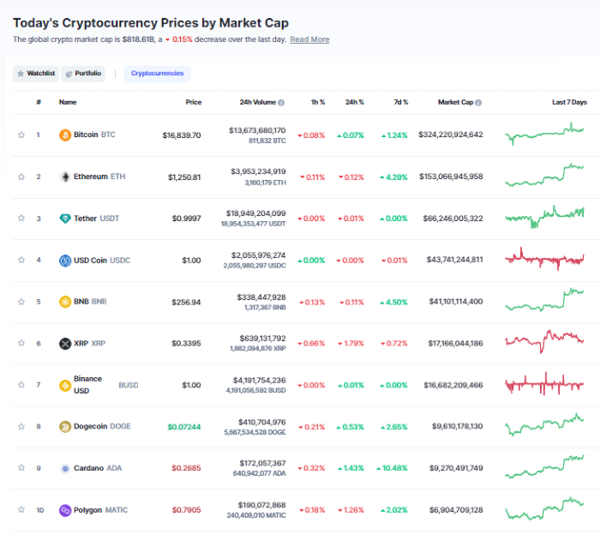This screenshot has width=600, height=534.
Task: Click Bitcoin price $16,839.70
Action: tap(182, 135)
